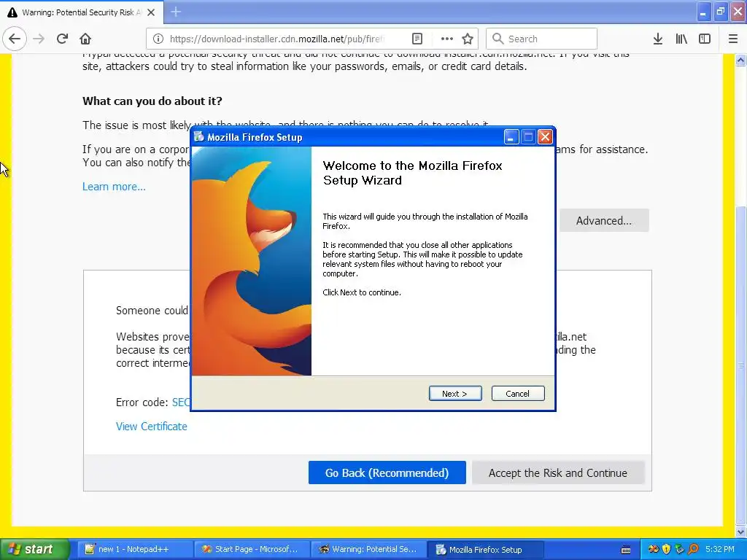This screenshot has height=560, width=747.
Task: Select Mozilla Firefox Setup taskbar item
Action: (485, 549)
